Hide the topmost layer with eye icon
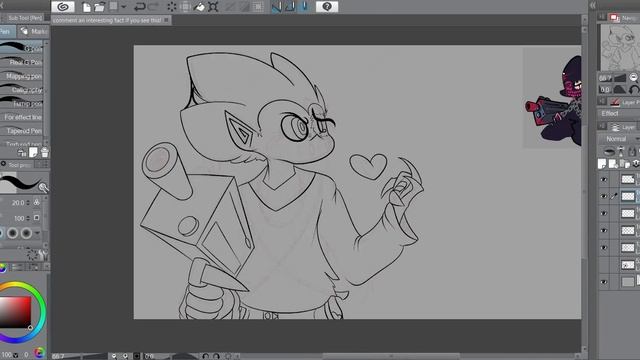Screen dimensions: 640x360 coord(604,180)
